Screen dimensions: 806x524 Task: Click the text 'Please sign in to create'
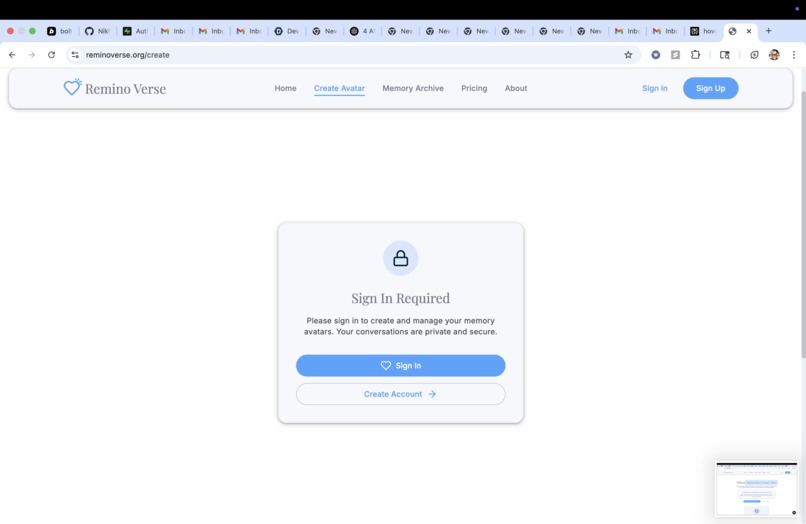point(350,320)
